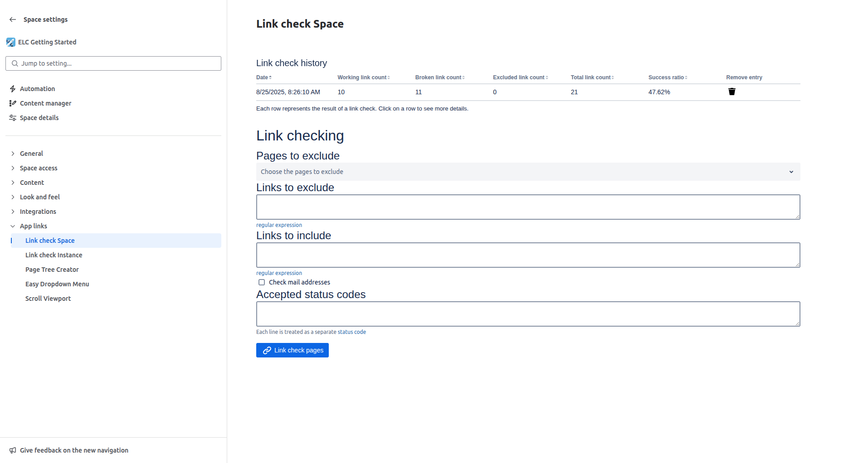Collapse the App links section

click(13, 226)
